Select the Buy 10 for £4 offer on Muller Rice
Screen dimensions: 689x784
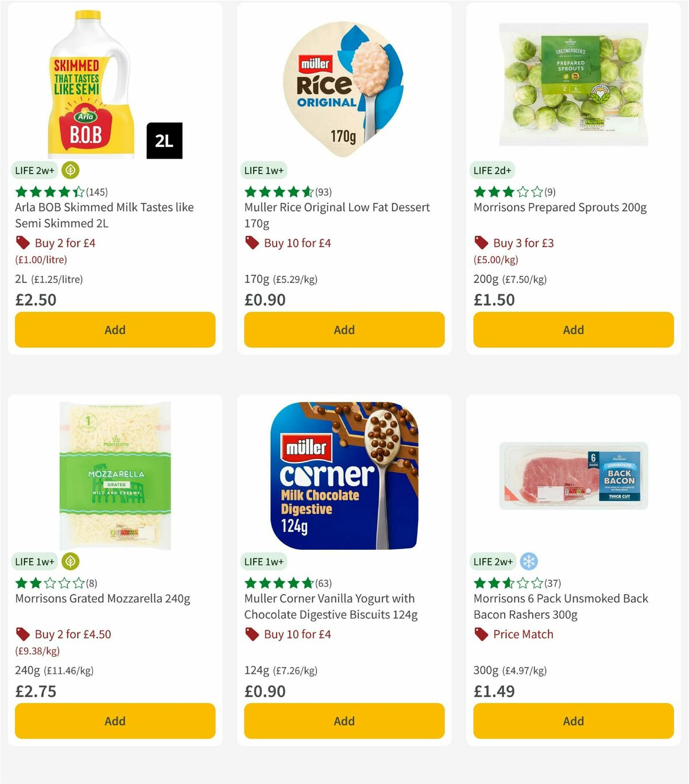tap(297, 243)
